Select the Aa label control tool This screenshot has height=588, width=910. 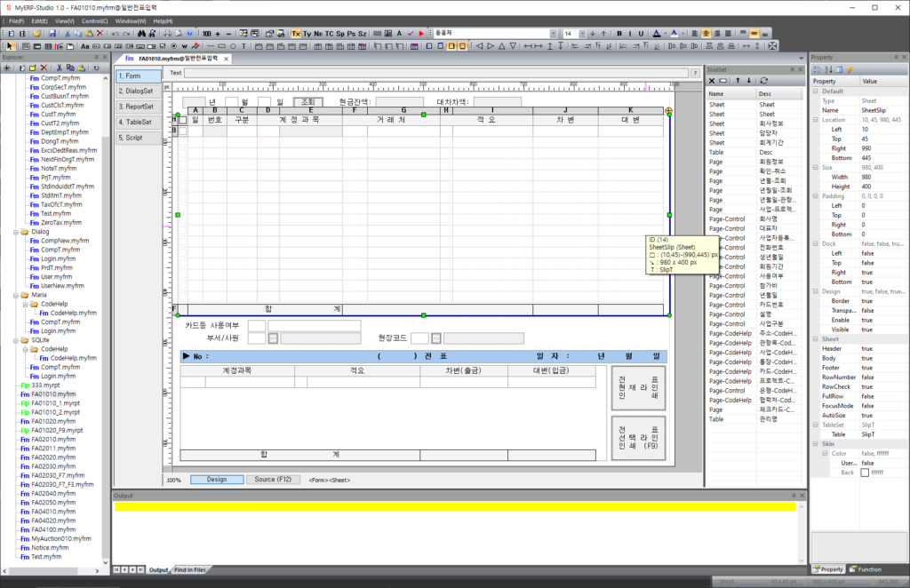click(x=85, y=46)
